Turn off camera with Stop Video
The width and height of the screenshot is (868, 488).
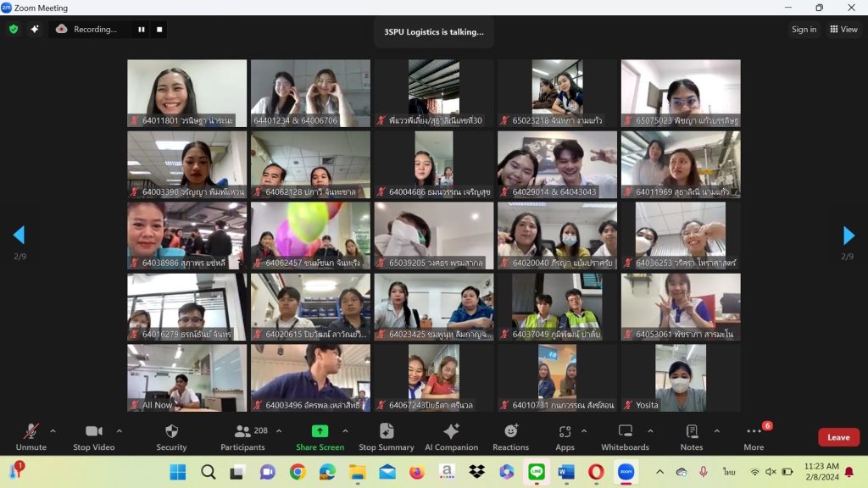tap(93, 437)
